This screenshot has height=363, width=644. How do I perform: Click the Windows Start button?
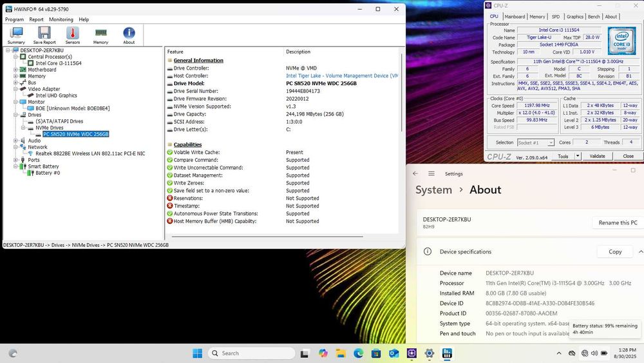(x=197, y=353)
